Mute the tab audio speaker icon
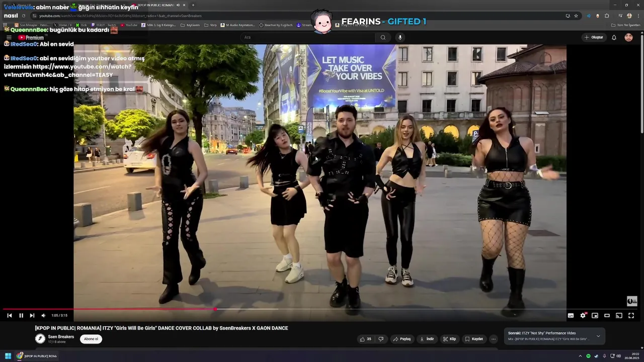This screenshot has height=362, width=644. (178, 5)
